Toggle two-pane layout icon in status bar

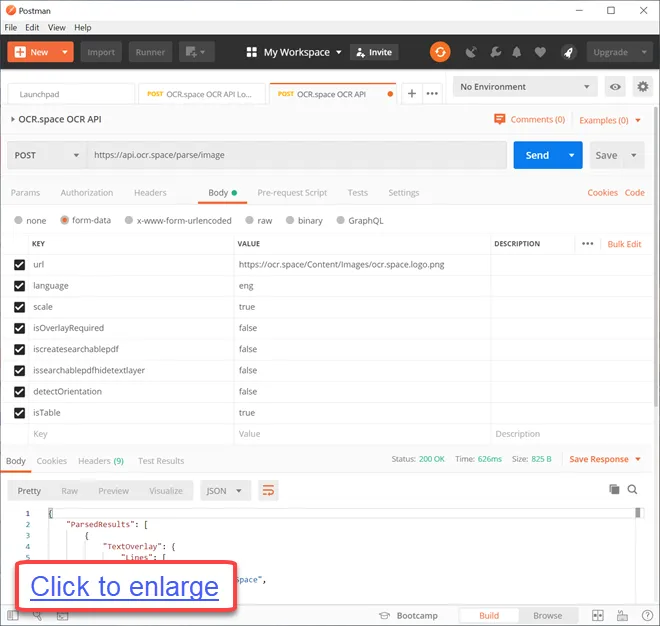click(598, 615)
